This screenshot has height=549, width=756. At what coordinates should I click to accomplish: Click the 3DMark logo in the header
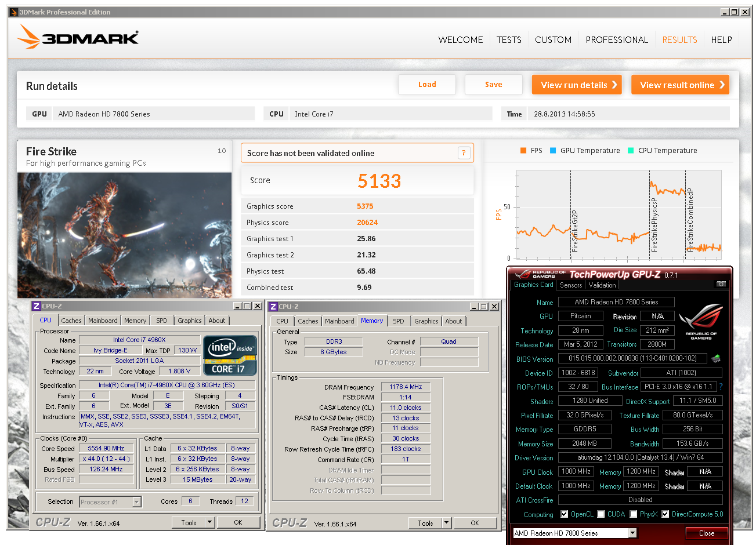click(78, 37)
